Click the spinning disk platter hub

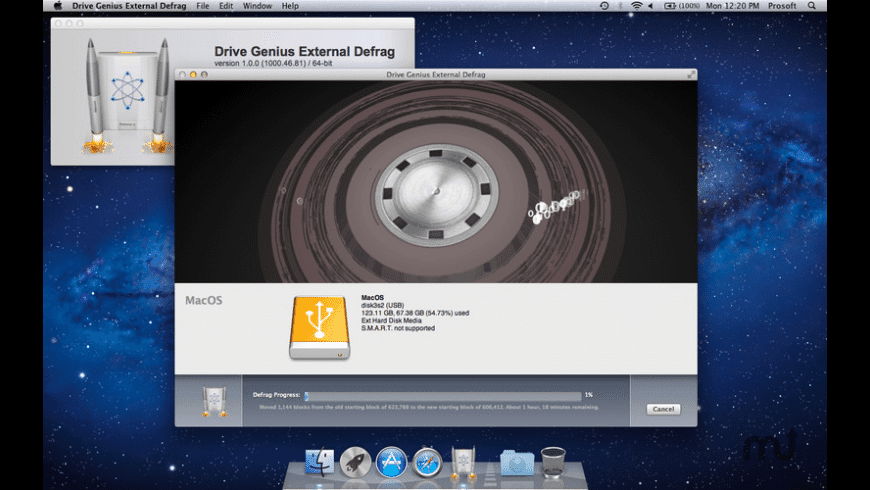(436, 192)
